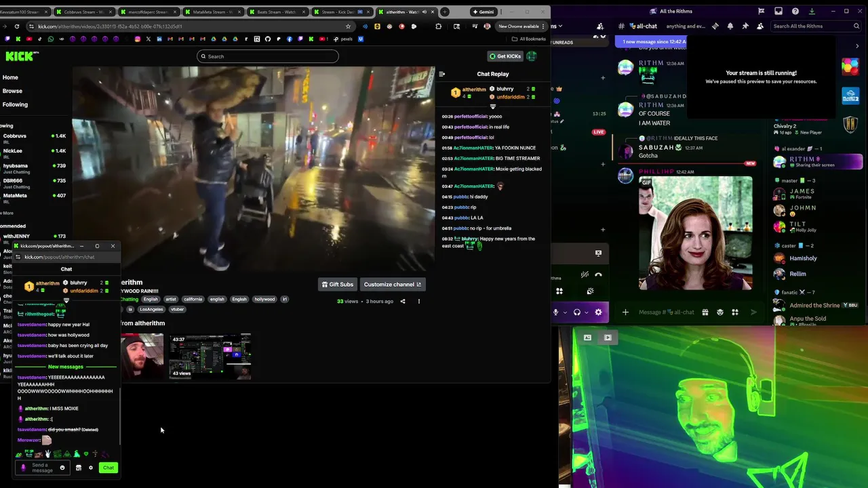Bookmark this page with star icon
Viewport: 868px width, 488px height.
pos(348,26)
